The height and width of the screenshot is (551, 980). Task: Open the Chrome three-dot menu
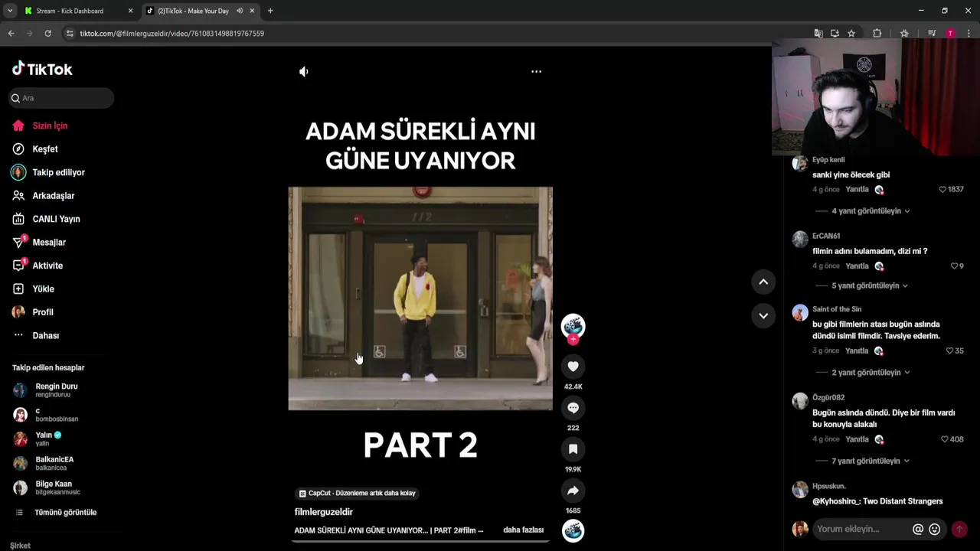click(x=969, y=34)
